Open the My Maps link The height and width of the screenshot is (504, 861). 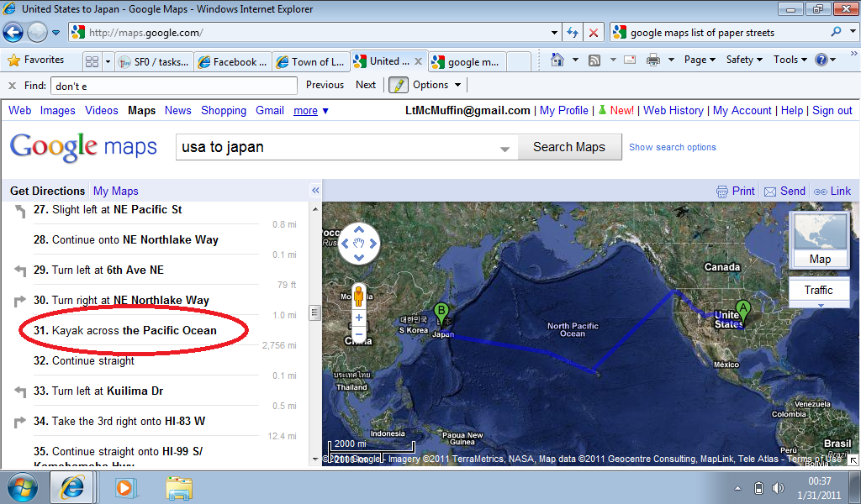(115, 191)
